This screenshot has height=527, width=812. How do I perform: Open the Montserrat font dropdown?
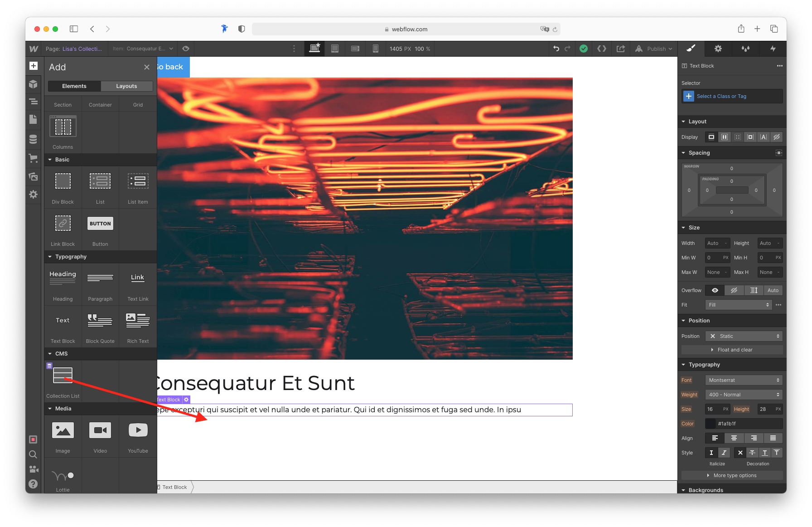(x=744, y=380)
